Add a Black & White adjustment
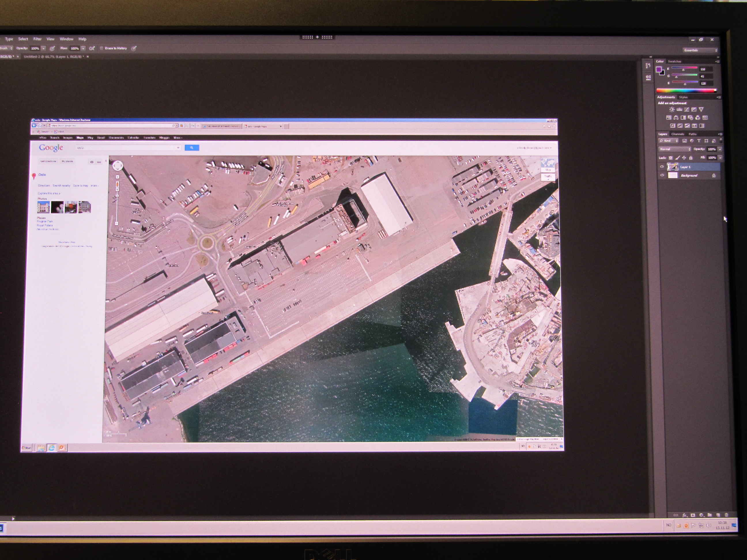Image resolution: width=747 pixels, height=560 pixels. (x=683, y=118)
